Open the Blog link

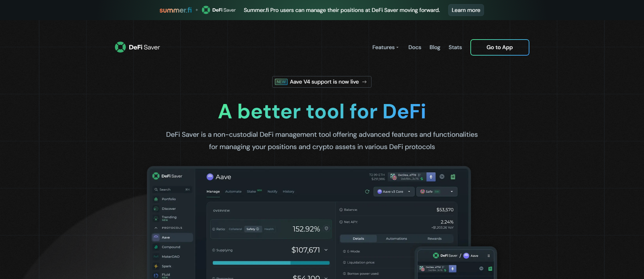pyautogui.click(x=435, y=47)
